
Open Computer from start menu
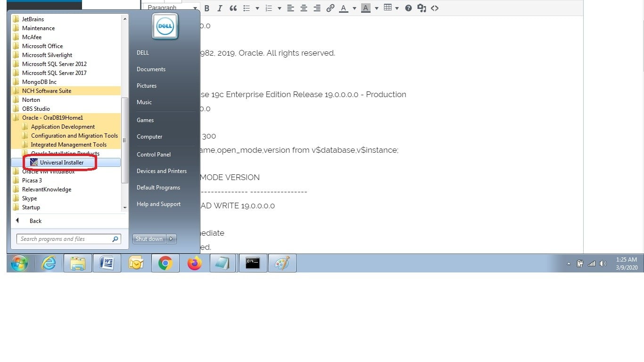149,137
